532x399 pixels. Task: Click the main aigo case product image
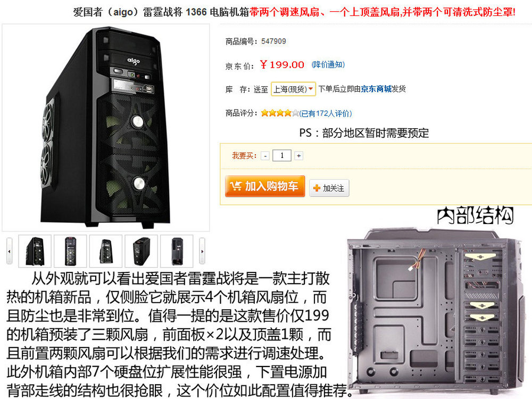click(106, 128)
